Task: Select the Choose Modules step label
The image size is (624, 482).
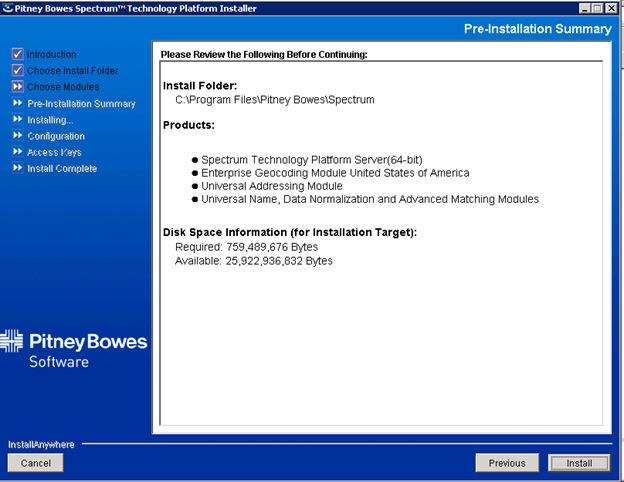Action: [63, 87]
